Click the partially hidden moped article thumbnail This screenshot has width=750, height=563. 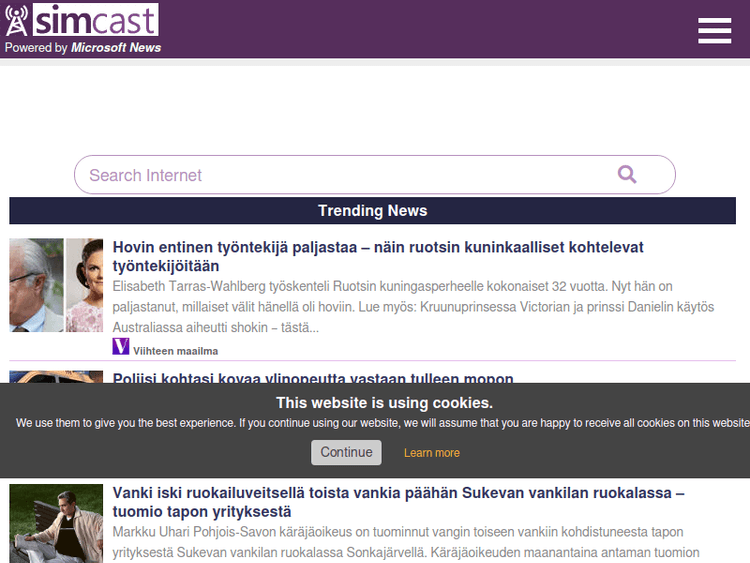[56, 377]
